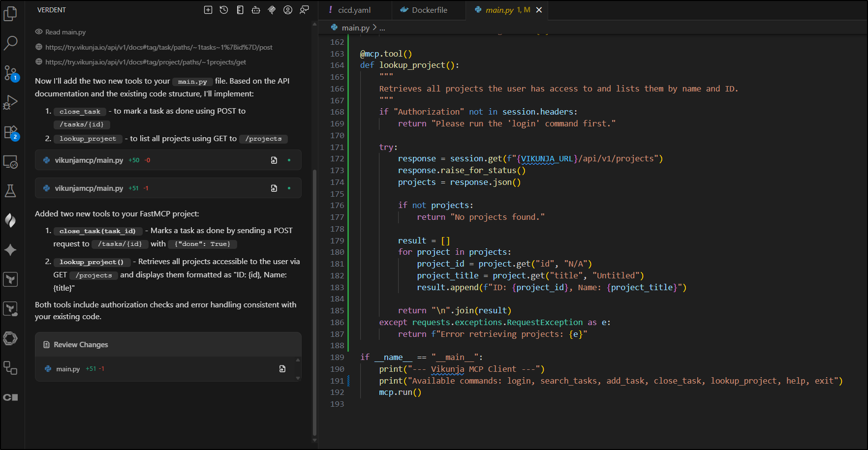Start a new Verdent chat session

pos(208,10)
